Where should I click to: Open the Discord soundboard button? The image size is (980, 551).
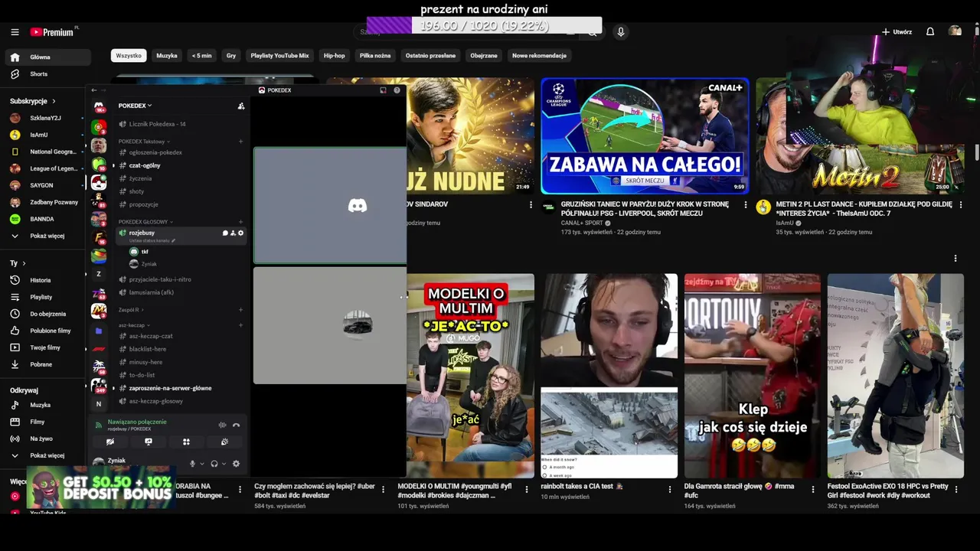224,442
